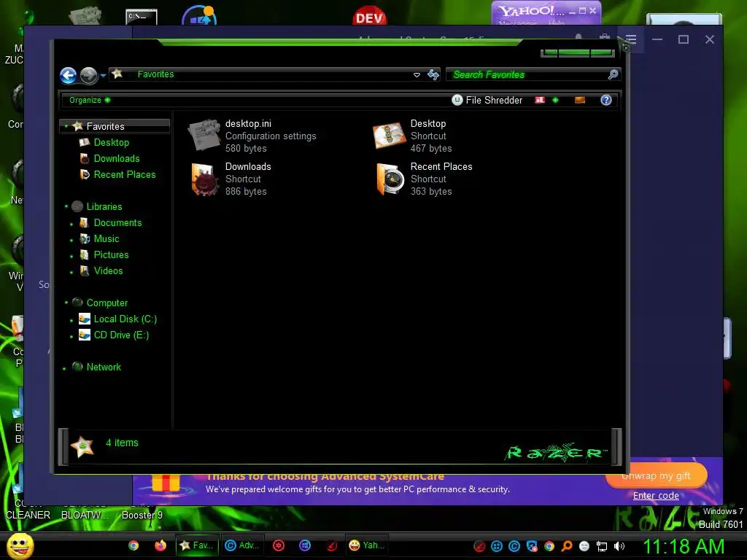Click 'Configuration settings' under desktop.ini
Viewport: 747px width, 560px height.
tap(271, 136)
